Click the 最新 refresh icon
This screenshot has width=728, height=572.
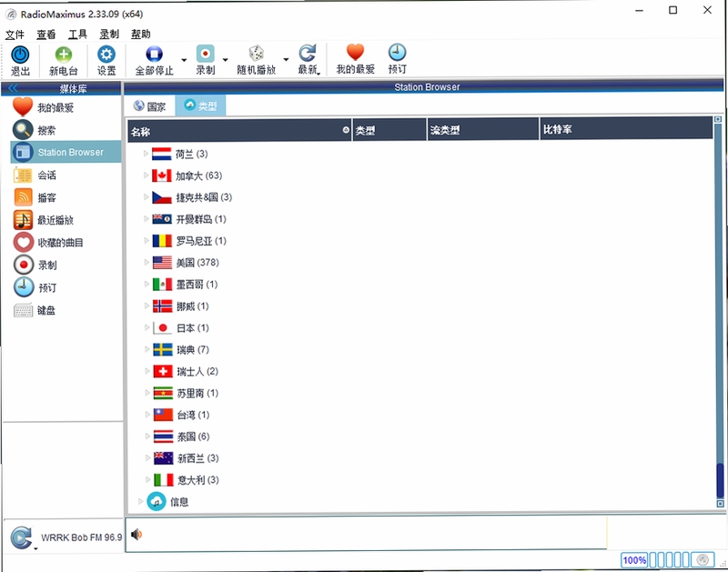(307, 54)
